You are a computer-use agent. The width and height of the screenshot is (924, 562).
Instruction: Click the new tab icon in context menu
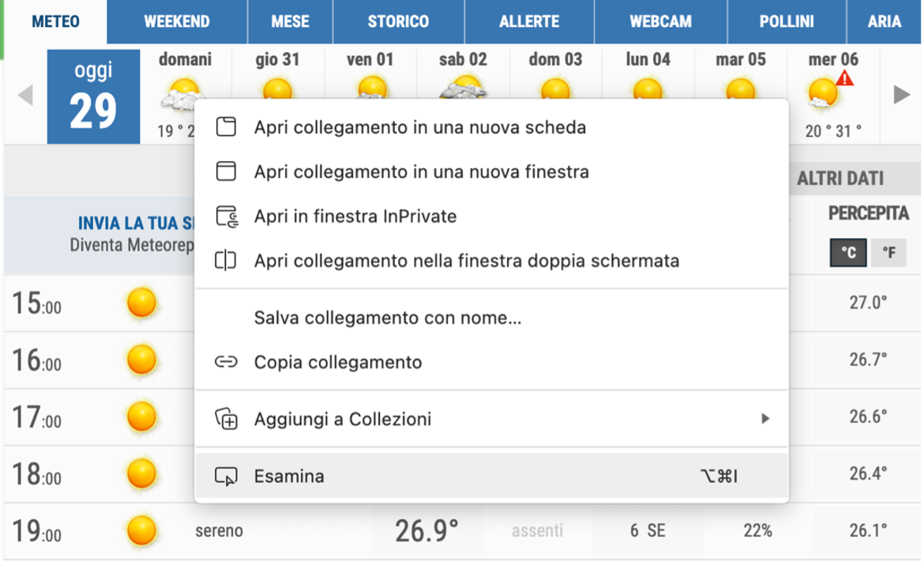click(x=226, y=127)
